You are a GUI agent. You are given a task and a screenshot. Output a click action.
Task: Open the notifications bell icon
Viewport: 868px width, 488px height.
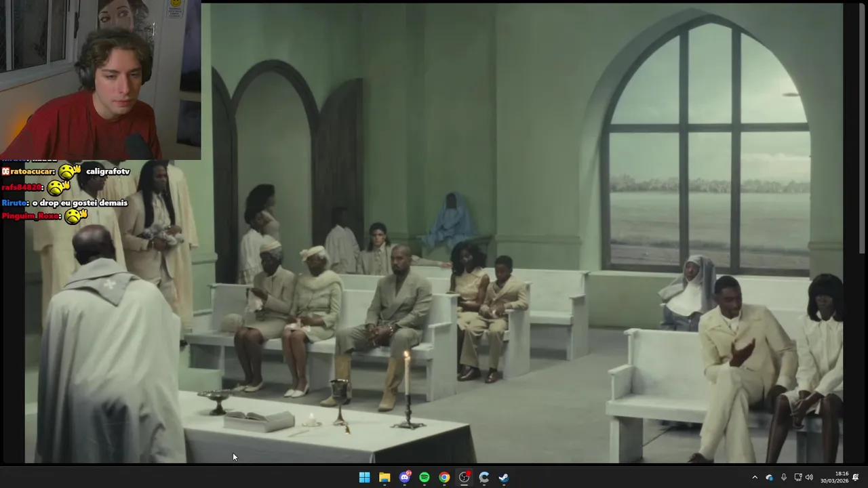click(x=856, y=477)
